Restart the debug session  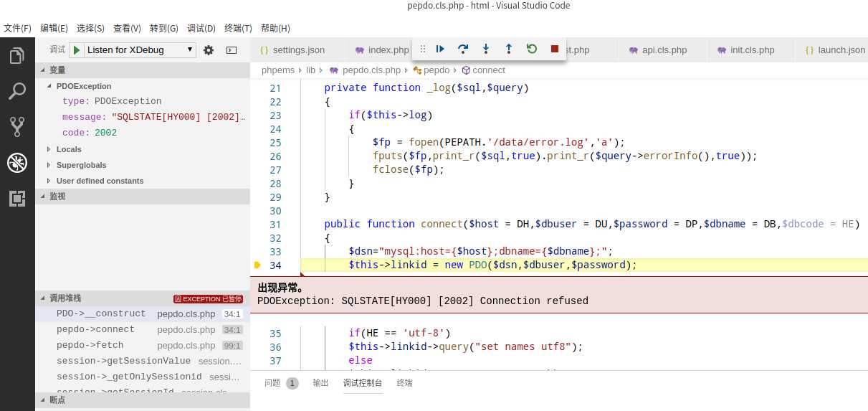(532, 49)
